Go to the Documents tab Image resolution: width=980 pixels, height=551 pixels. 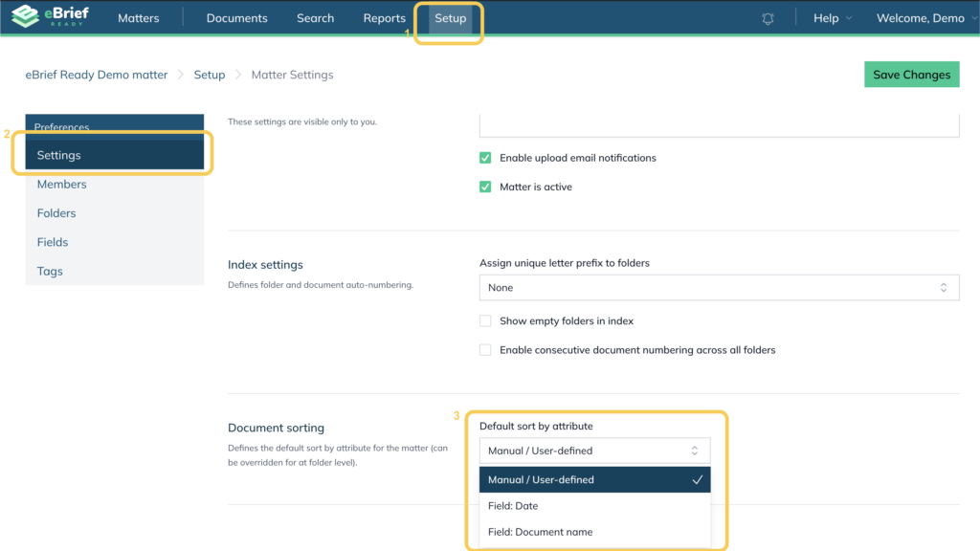[236, 18]
